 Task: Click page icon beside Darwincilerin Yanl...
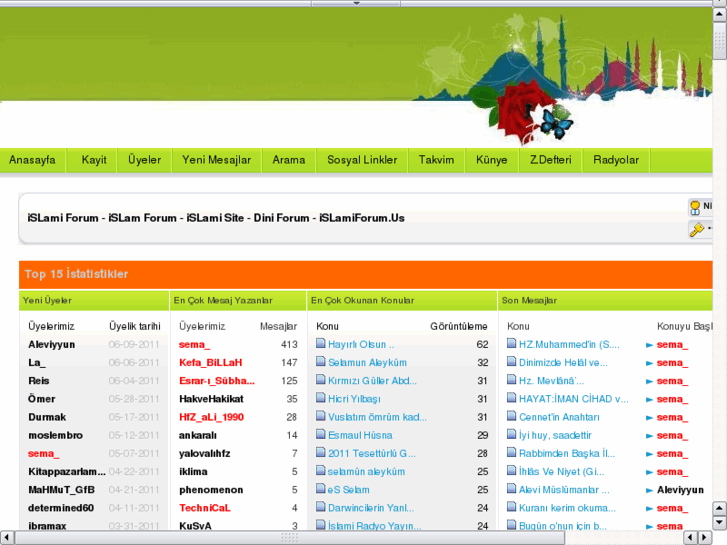point(320,507)
